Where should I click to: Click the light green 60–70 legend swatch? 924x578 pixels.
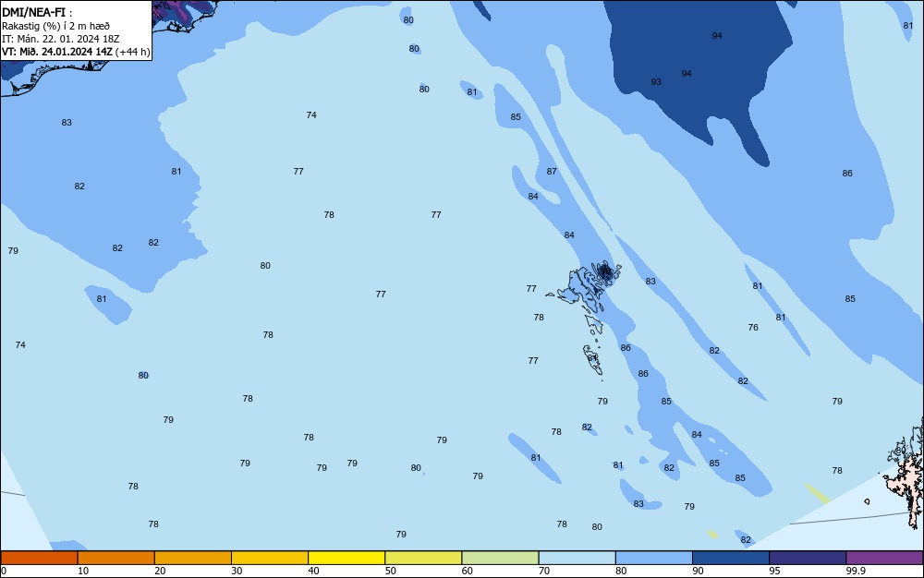pyautogui.click(x=500, y=558)
